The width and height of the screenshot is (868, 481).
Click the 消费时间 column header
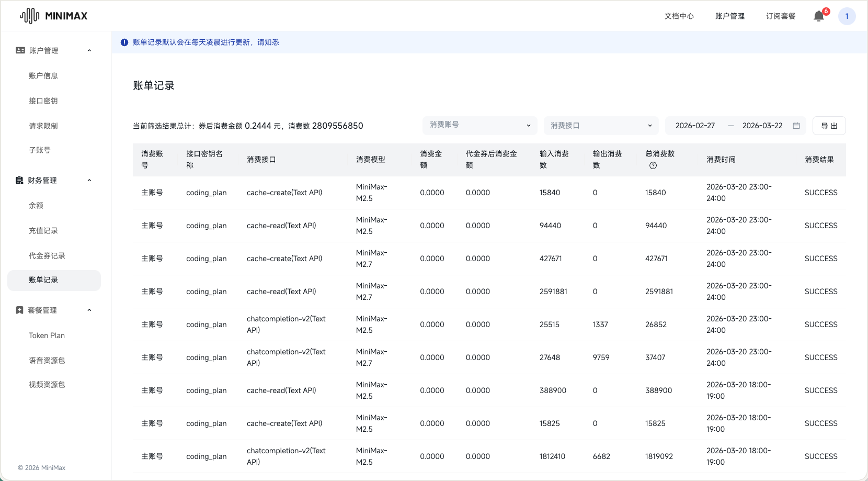pyautogui.click(x=721, y=160)
